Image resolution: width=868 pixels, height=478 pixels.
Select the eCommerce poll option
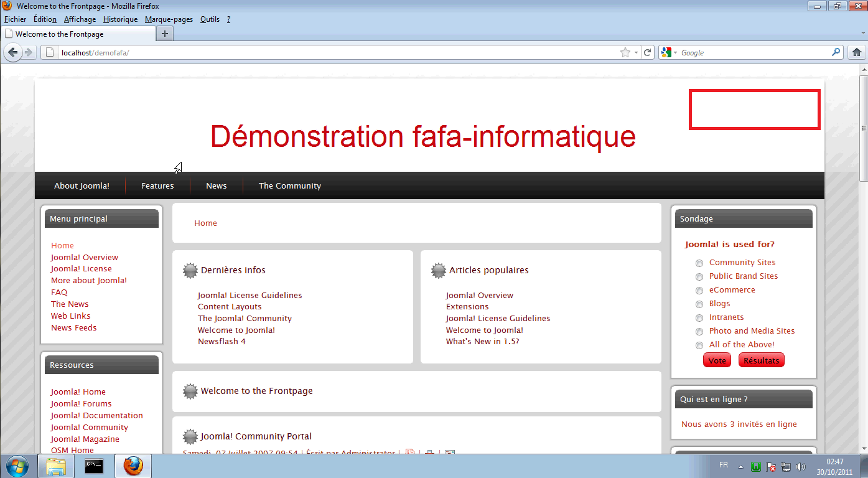click(x=699, y=291)
